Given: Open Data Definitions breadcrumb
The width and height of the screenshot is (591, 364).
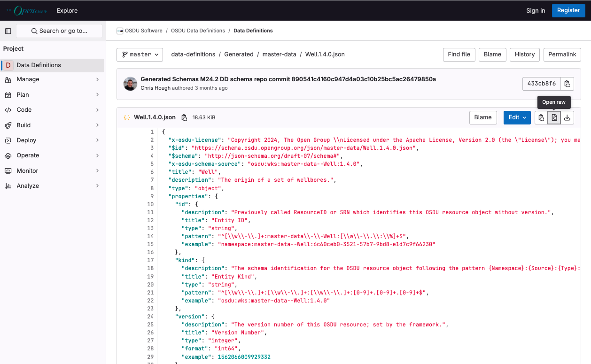Looking at the screenshot, I should [x=253, y=31].
